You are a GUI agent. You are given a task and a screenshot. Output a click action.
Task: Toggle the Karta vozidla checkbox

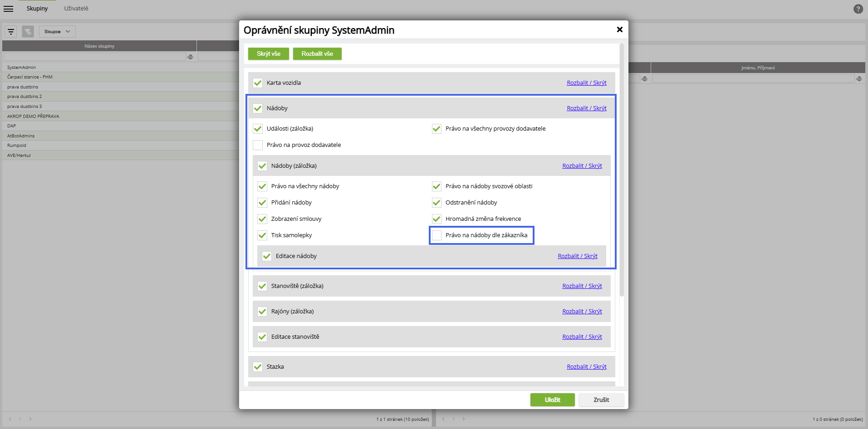click(x=258, y=83)
